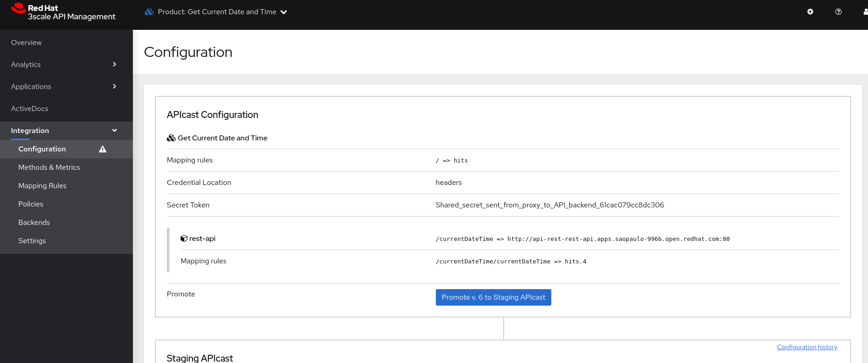Viewport: 868px width, 363px height.
Task: Click the 'headers' credential location value
Action: (449, 183)
